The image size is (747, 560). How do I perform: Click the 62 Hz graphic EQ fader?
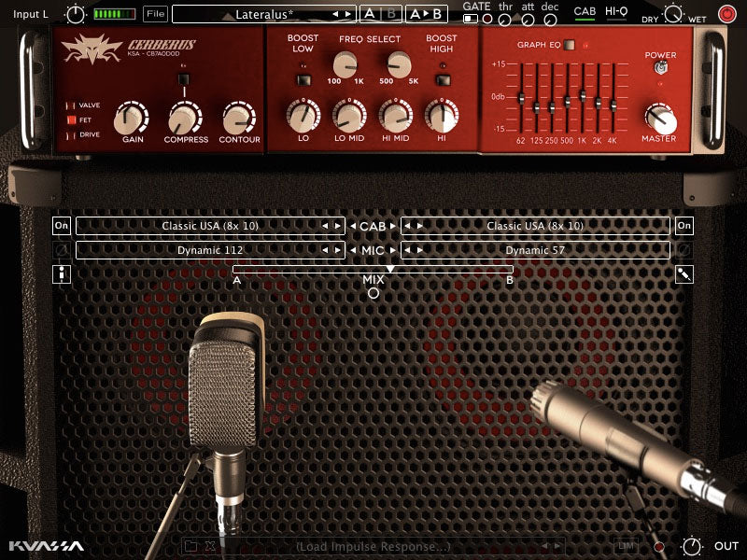click(521, 98)
